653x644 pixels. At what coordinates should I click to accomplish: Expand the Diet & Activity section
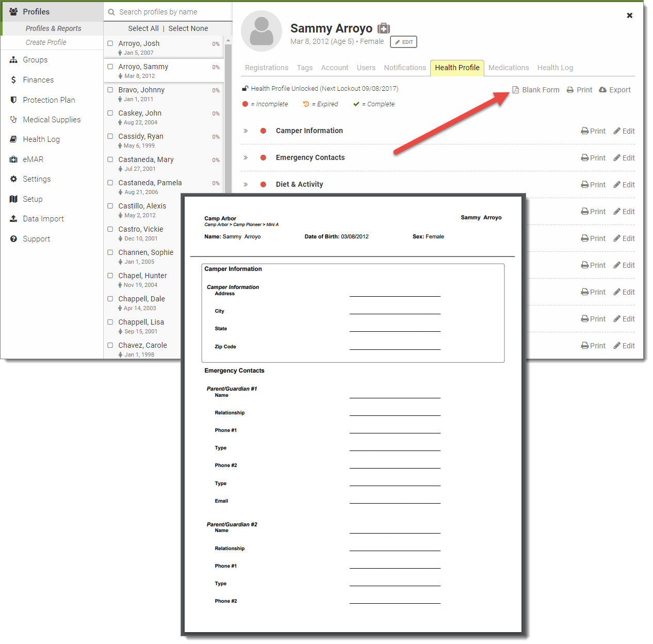pos(246,185)
